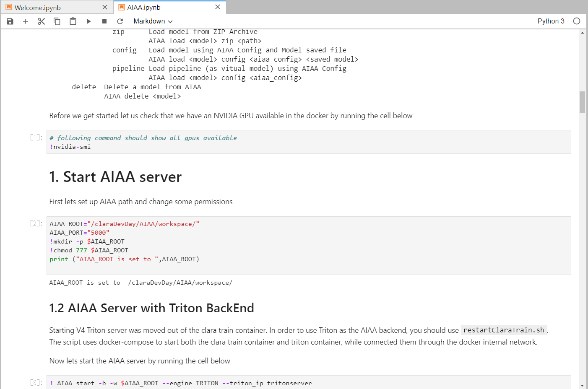Close the Welcome.ipynb tab
Image resolution: width=588 pixels, height=389 pixels.
pos(105,7)
